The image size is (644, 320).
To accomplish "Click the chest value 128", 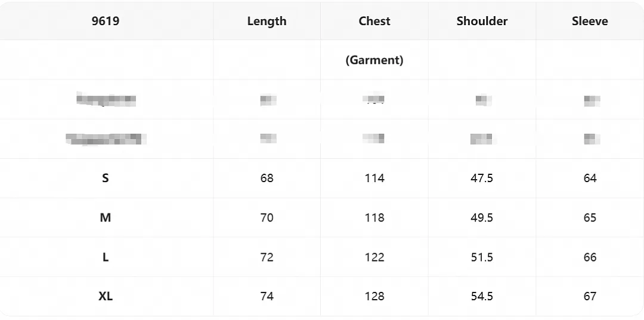I will point(374,296).
